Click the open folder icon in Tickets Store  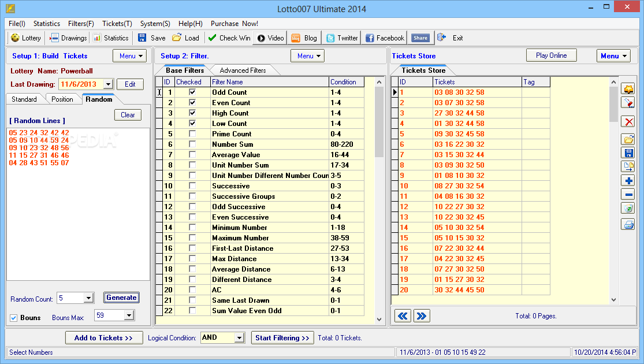click(x=628, y=139)
